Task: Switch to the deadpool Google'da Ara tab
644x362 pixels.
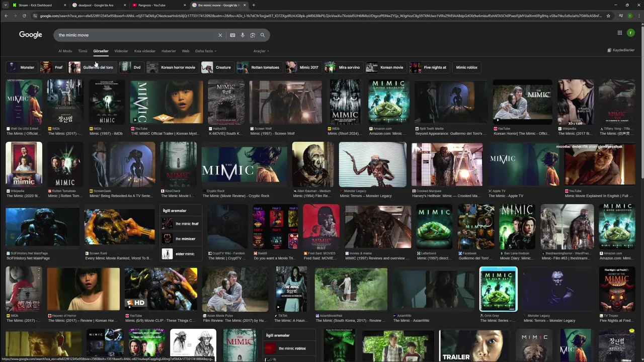Action: pyautogui.click(x=99, y=5)
